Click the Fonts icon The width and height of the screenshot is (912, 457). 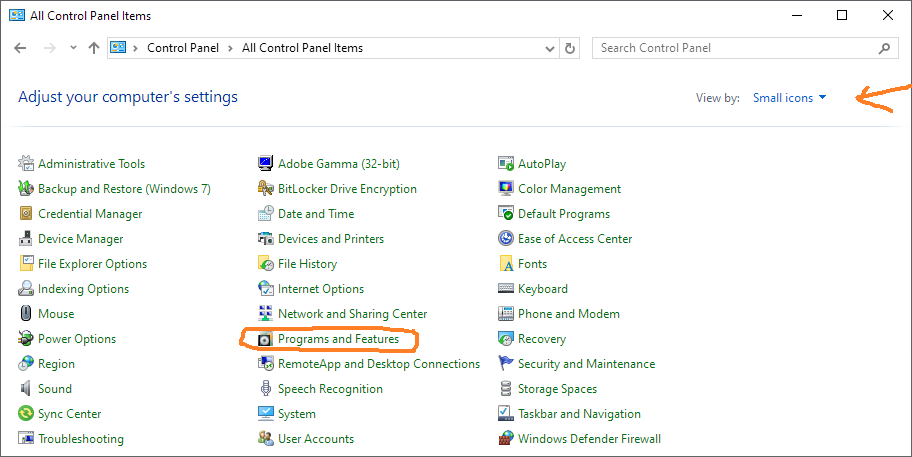click(x=506, y=263)
